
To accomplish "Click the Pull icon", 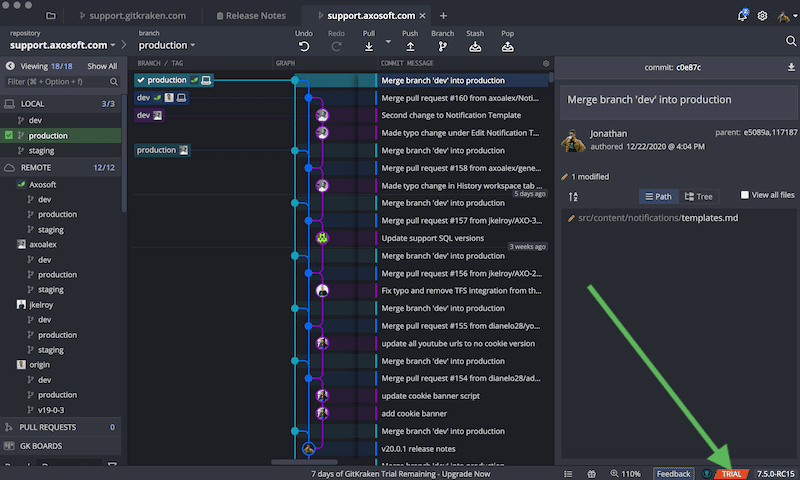I will coord(370,46).
